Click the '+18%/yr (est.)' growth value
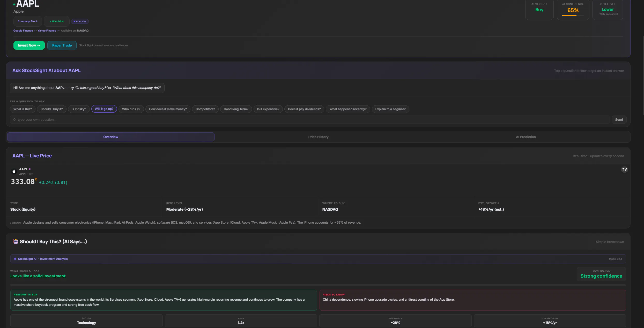 point(491,209)
